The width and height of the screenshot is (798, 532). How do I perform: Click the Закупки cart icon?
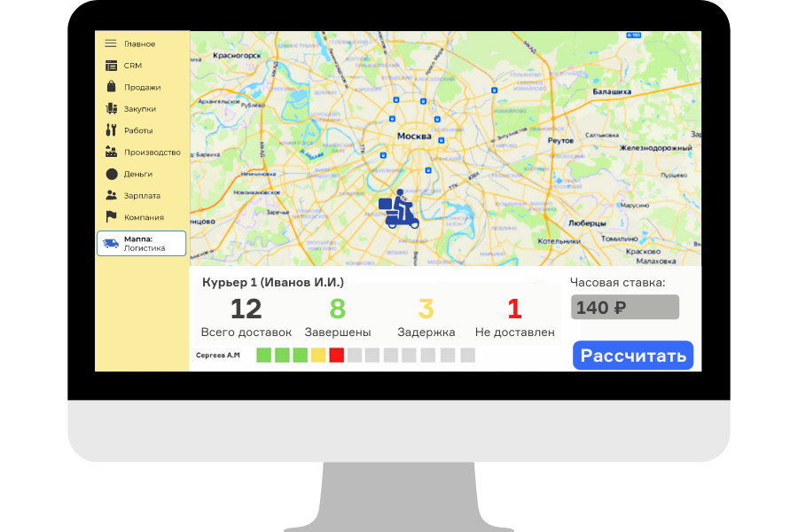click(x=111, y=108)
